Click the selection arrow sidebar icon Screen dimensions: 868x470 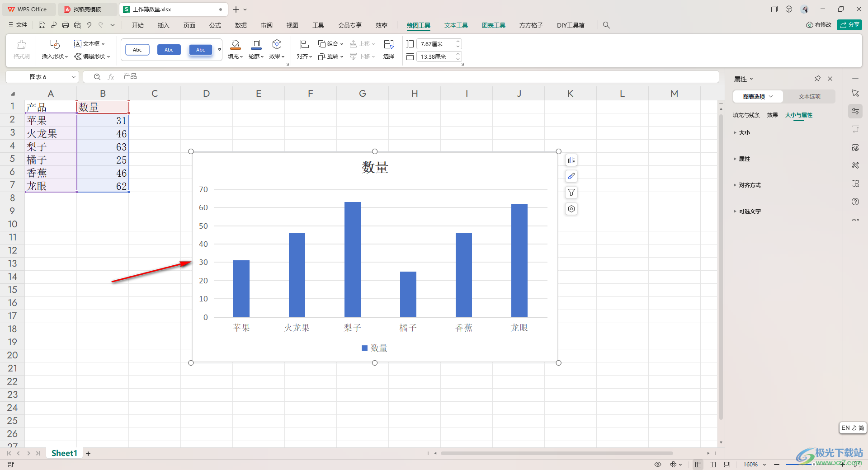click(x=855, y=93)
